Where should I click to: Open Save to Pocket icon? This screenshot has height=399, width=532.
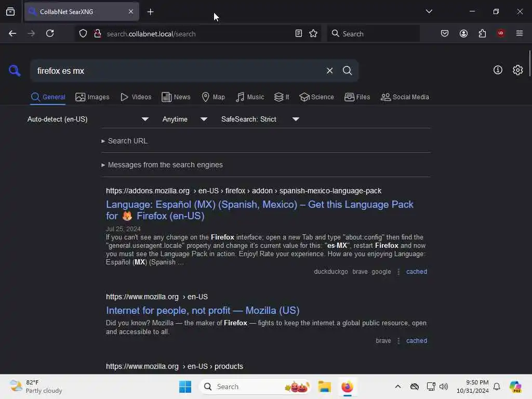point(445,33)
